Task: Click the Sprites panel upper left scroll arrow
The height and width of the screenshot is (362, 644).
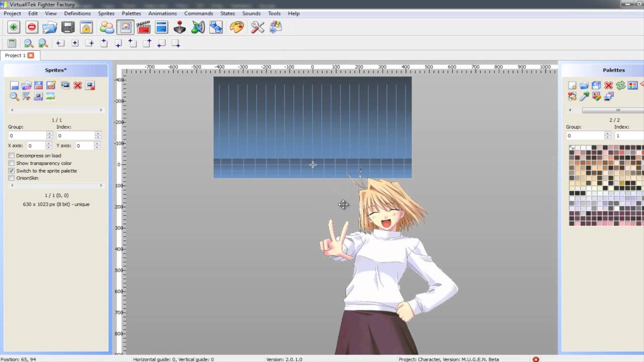Action: (12, 110)
